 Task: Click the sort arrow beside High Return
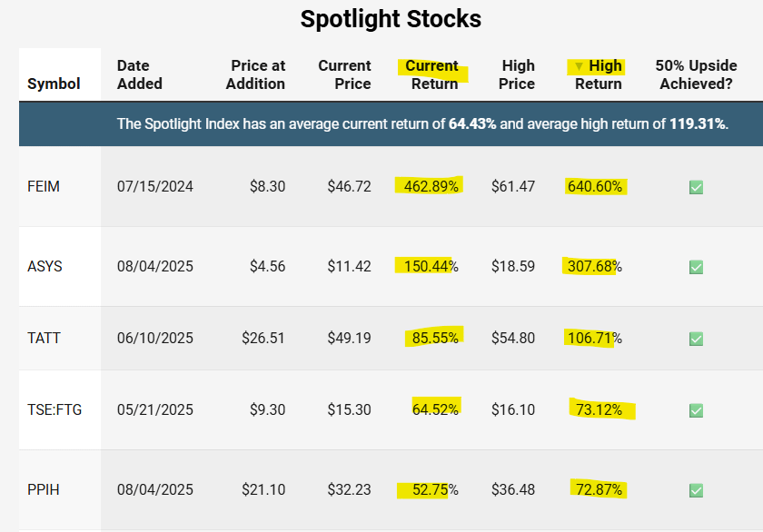579,66
